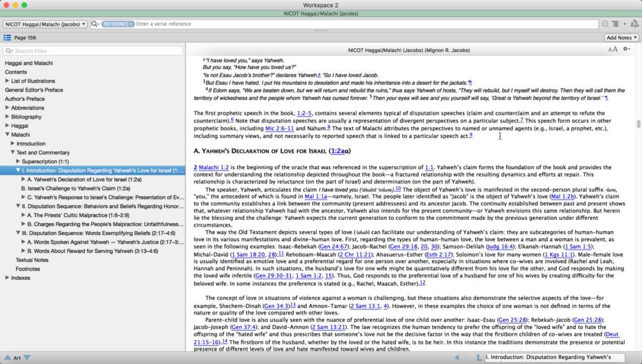Viewport: 642px width, 364px height.
Task: Click the plus icon beside search field
Action: tap(624, 24)
